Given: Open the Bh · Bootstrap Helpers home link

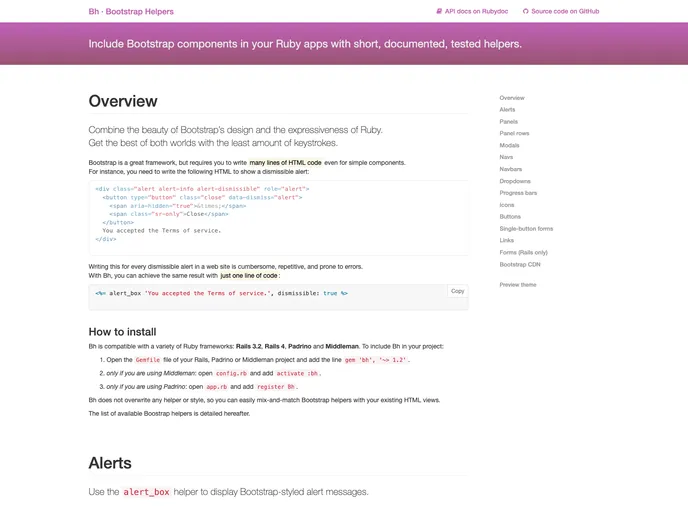Looking at the screenshot, I should pos(131,11).
